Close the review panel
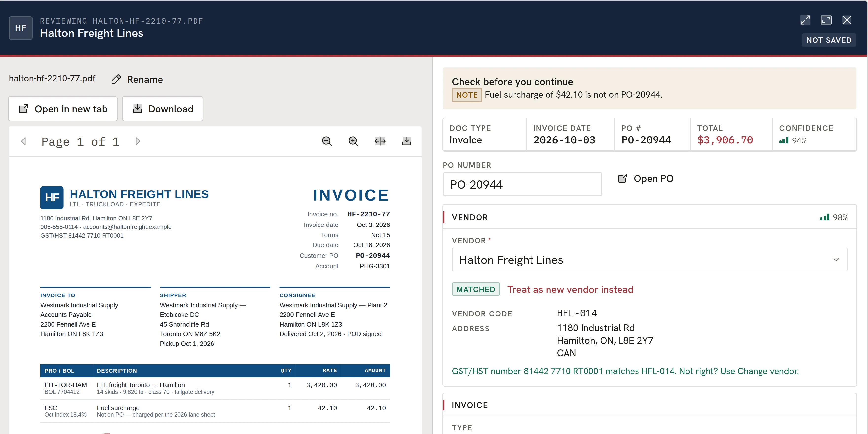 click(x=847, y=20)
